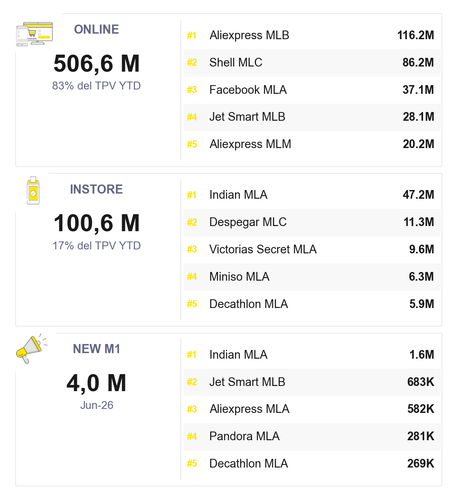The height and width of the screenshot is (500, 455).
Task: Click the #2 rank beside Shell MLC
Action: coord(192,63)
